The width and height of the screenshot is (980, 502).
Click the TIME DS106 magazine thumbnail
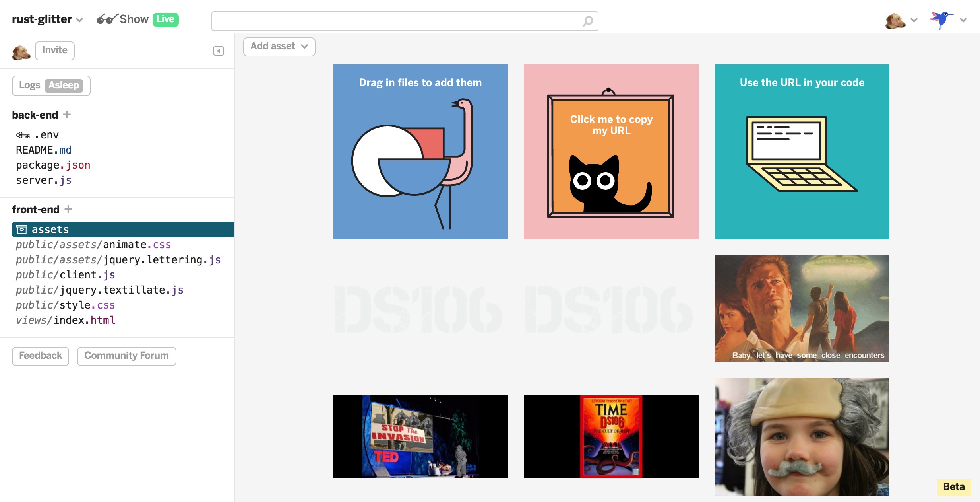611,436
